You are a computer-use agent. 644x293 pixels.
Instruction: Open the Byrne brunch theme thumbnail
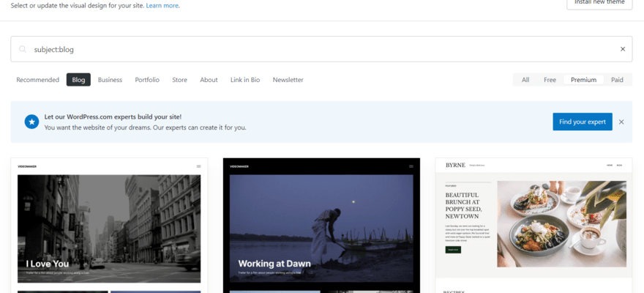534,226
